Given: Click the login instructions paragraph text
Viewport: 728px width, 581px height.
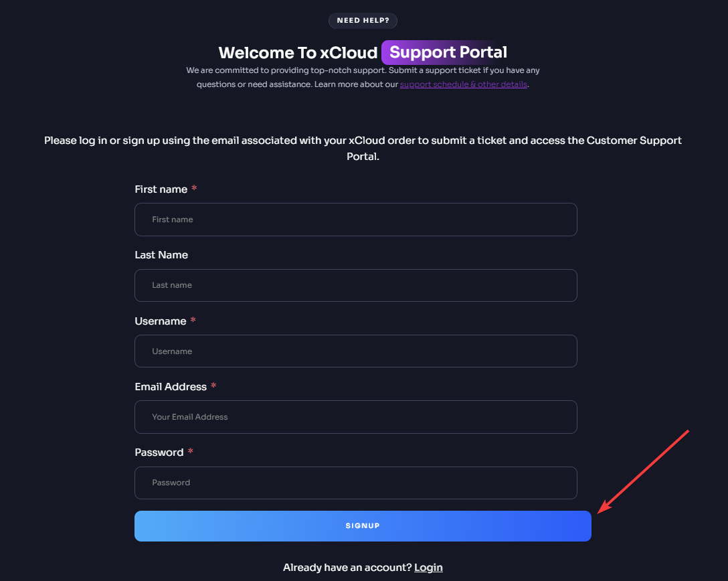Looking at the screenshot, I should pyautogui.click(x=363, y=147).
